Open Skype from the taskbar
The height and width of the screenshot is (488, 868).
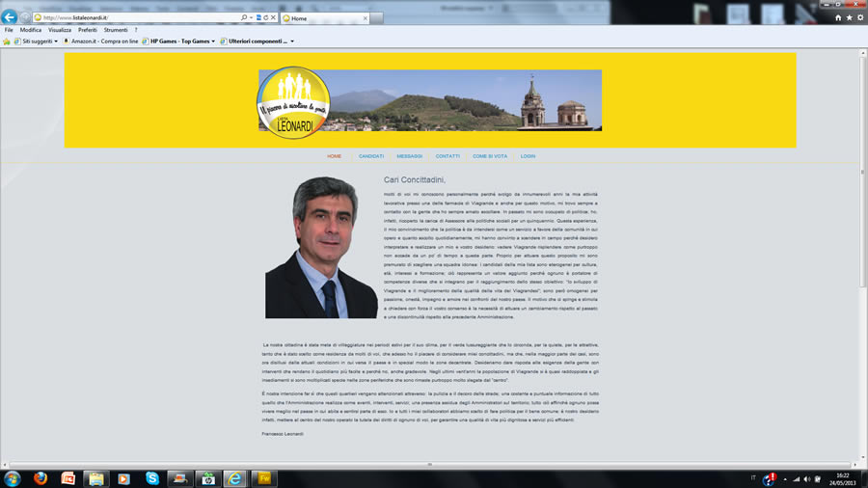coord(152,478)
